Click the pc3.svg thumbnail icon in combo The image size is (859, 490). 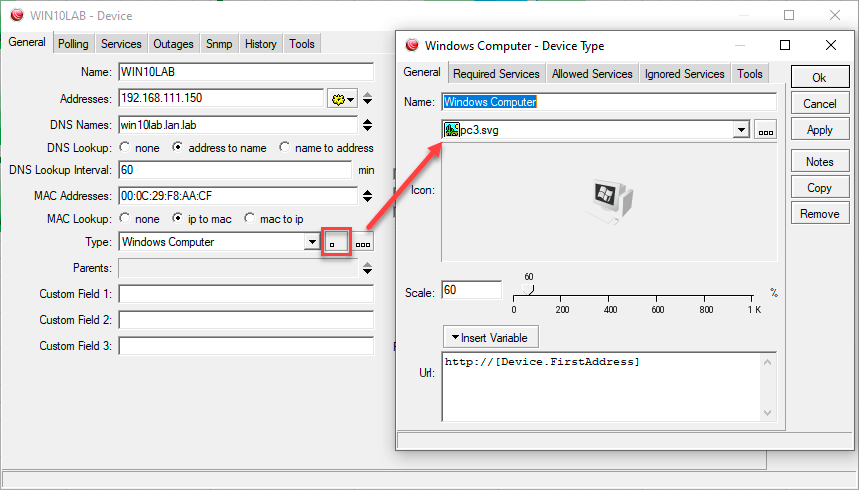451,130
